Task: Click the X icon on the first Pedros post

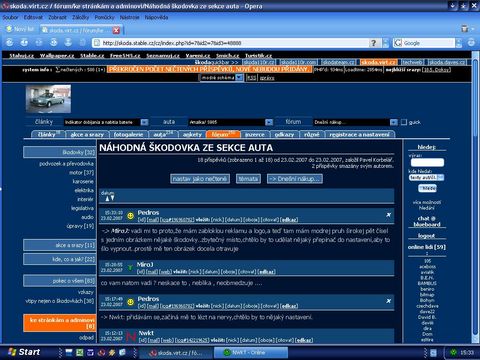Action: pyautogui.click(x=388, y=215)
